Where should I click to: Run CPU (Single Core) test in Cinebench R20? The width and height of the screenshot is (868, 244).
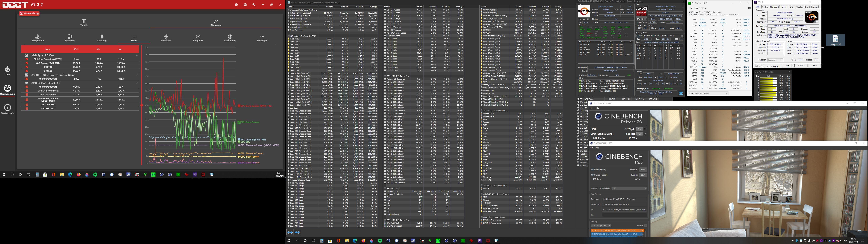pos(639,134)
